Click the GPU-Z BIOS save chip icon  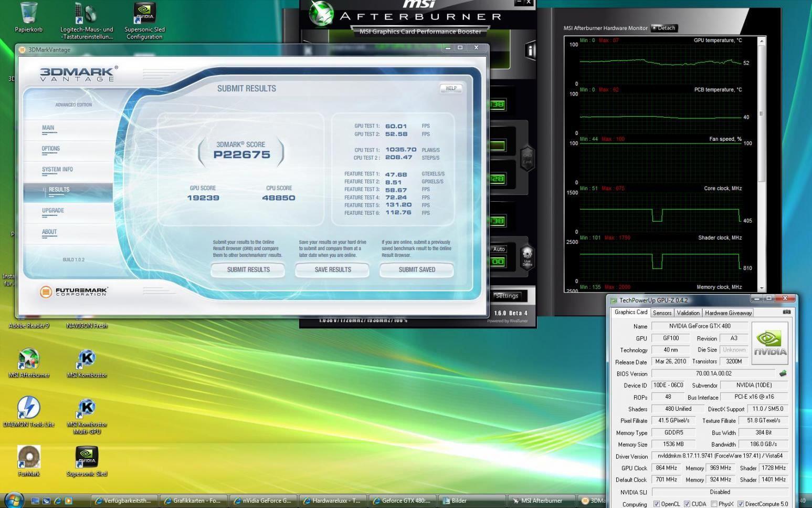point(783,374)
